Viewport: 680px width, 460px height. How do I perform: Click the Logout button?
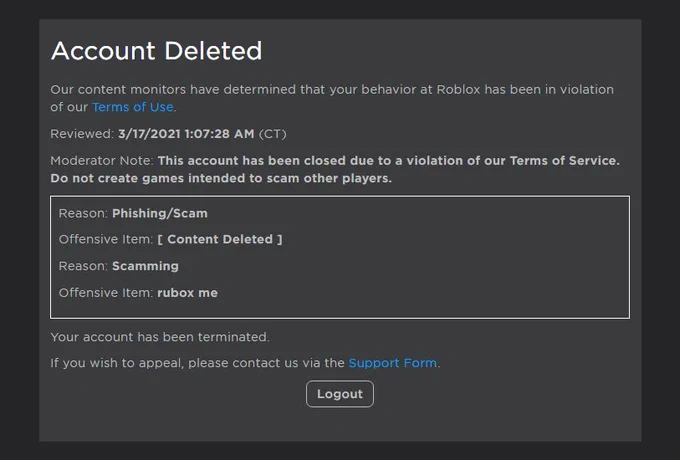pos(340,394)
